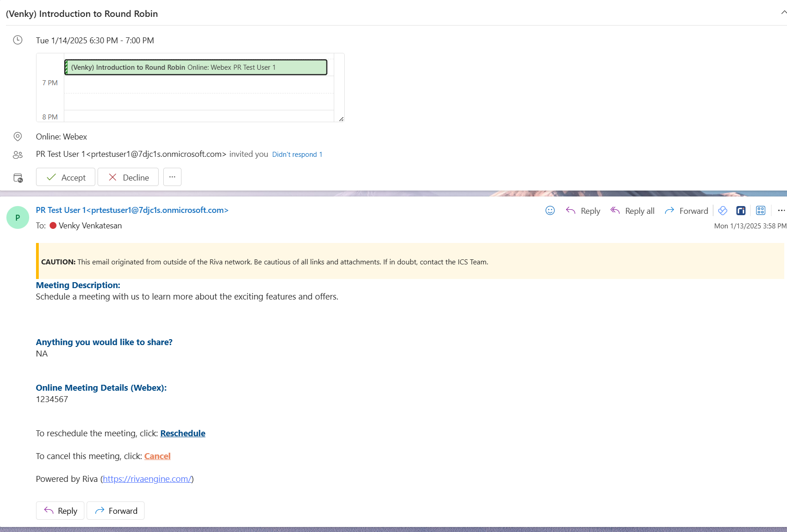This screenshot has width=787, height=532.
Task: Click the clock icon beside meeting time
Action: tap(18, 40)
